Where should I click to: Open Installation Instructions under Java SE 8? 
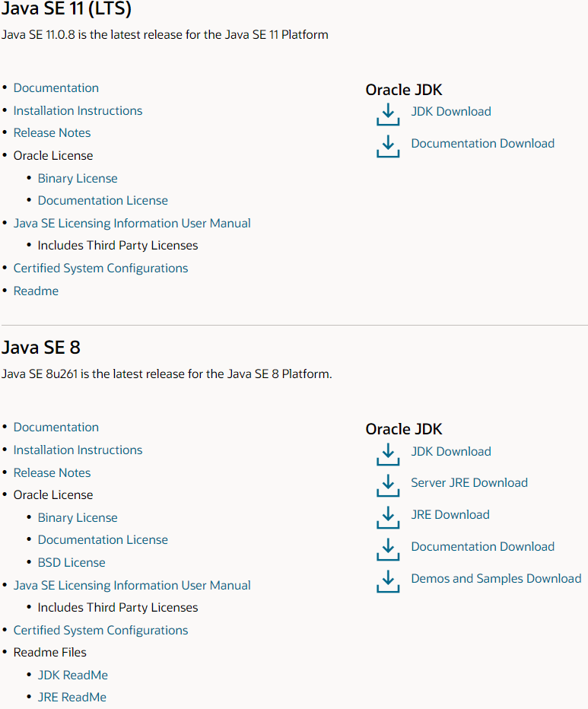click(78, 450)
